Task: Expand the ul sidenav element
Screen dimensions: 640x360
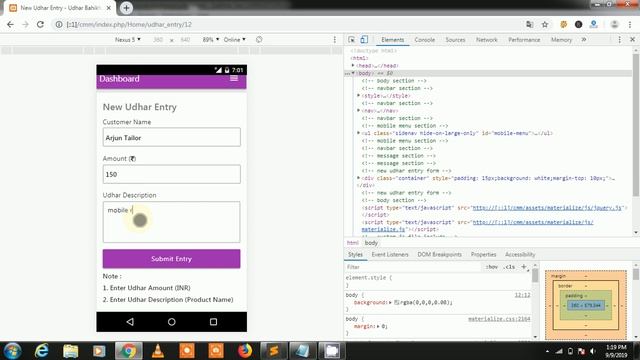Action: (358, 133)
